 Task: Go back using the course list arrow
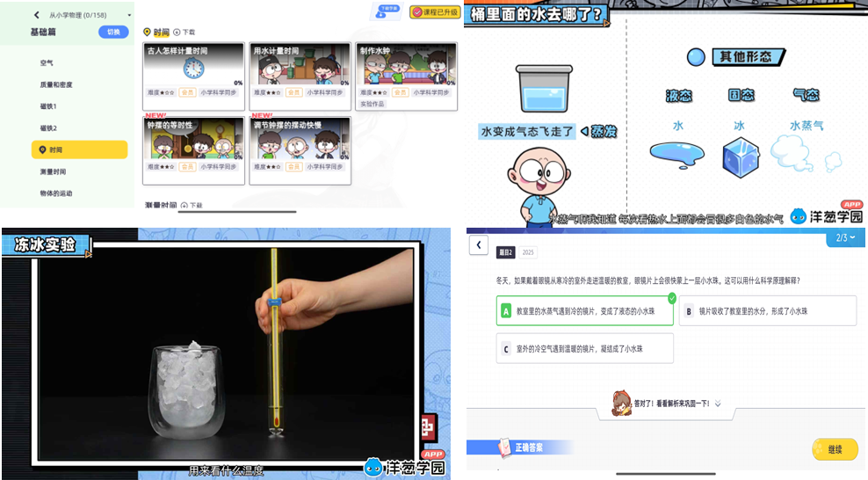[37, 15]
